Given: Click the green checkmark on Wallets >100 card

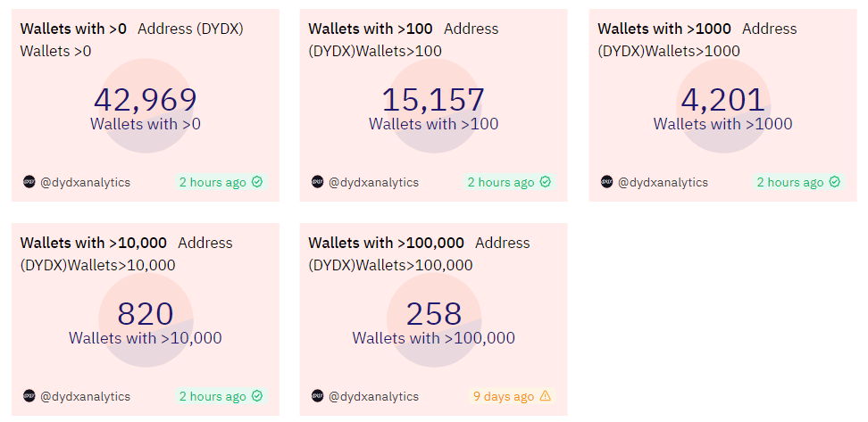Looking at the screenshot, I should (546, 182).
